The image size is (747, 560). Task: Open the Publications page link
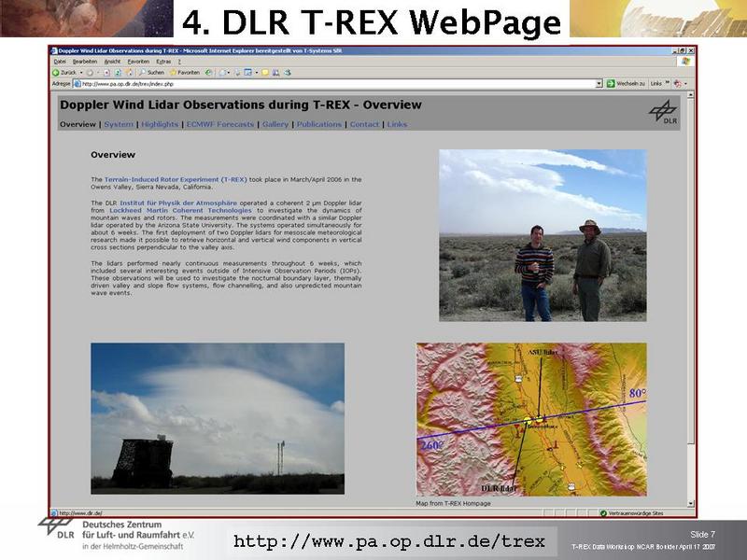pos(319,124)
